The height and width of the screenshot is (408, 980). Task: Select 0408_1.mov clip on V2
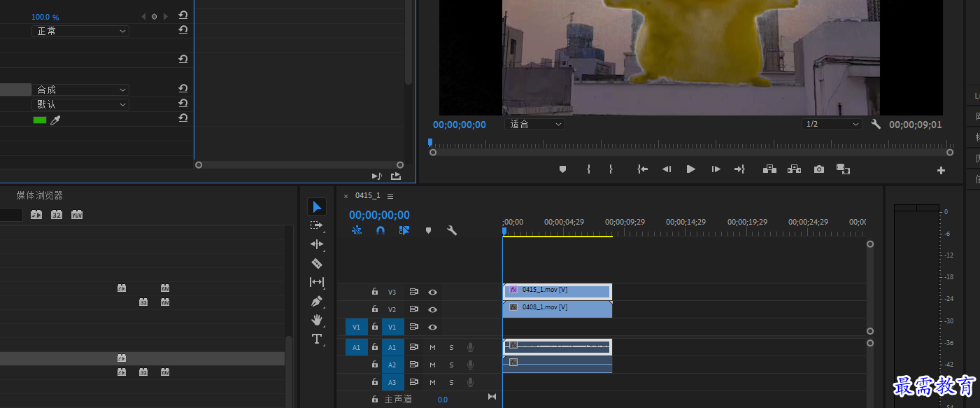pos(558,309)
